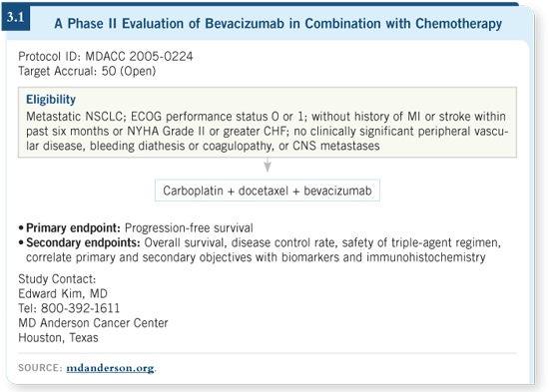Screen dimensions: 549x392
Task: Select the Carboplatin + docetaxel + bevacizumab box
Action: (x=268, y=191)
